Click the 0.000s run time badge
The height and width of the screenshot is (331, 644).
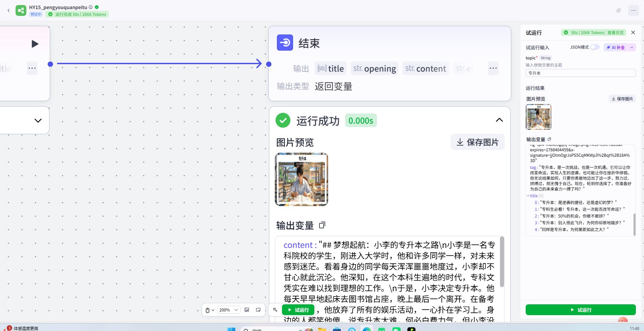(x=361, y=121)
